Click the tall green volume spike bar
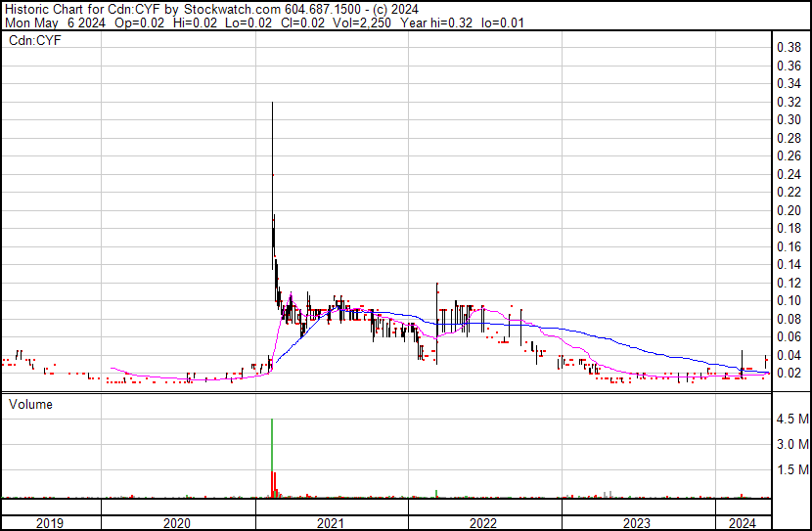812x531 pixels. (272, 458)
